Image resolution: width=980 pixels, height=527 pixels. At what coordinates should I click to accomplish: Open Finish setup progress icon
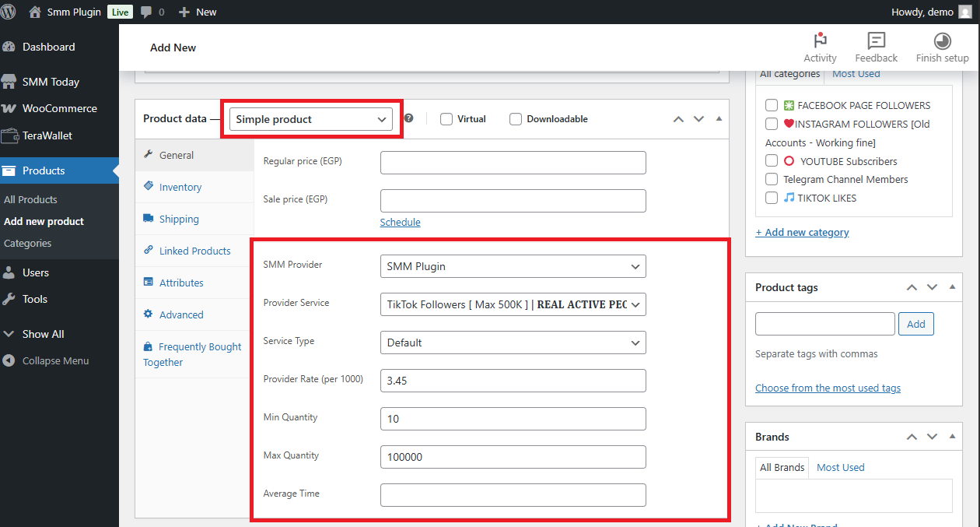pyautogui.click(x=942, y=41)
